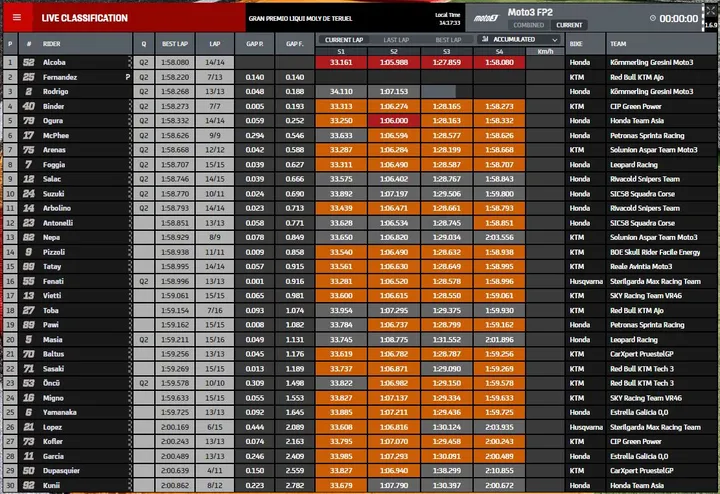Image resolution: width=720 pixels, height=494 pixels.
Task: Click the checkered flag in Salac's row
Action: (x=130, y=179)
